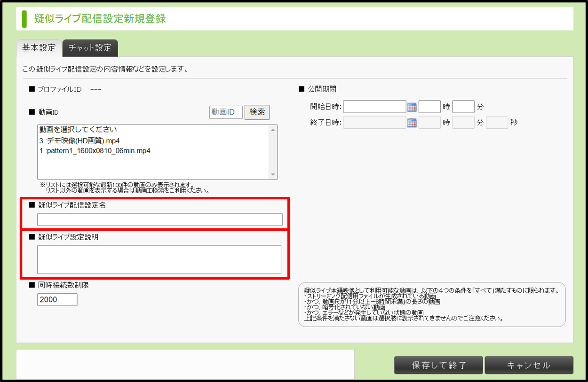
Task: Focus the 同時接続数制限 field showing 2000
Action: pos(57,300)
